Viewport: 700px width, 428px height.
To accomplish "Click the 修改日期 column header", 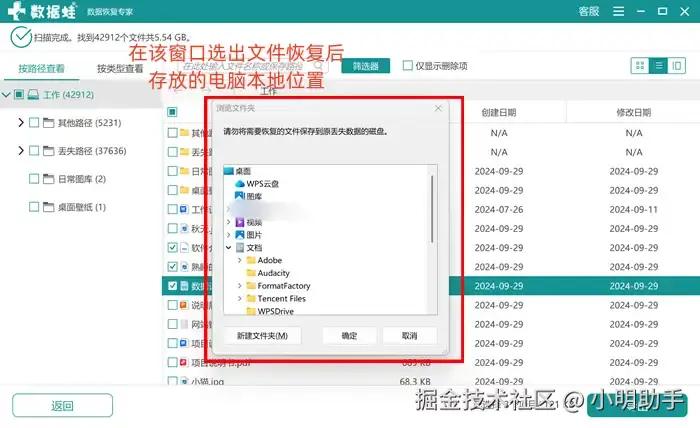I will (x=633, y=112).
